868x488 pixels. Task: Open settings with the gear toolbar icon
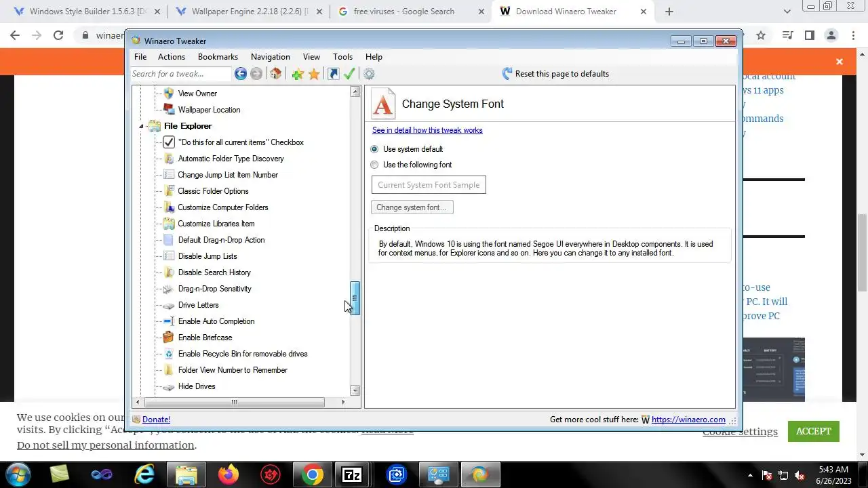pos(369,74)
